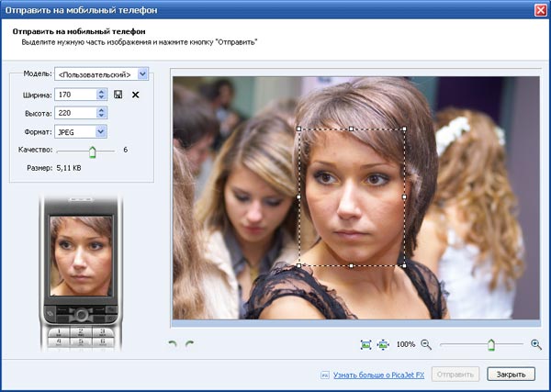Click the PicaJet FX icon beside link
551x392 pixels.
tap(324, 375)
